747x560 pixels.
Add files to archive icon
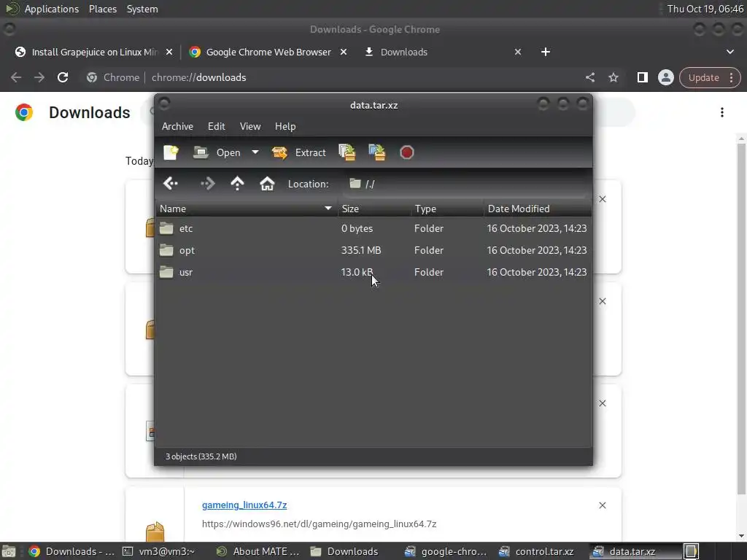tap(347, 152)
